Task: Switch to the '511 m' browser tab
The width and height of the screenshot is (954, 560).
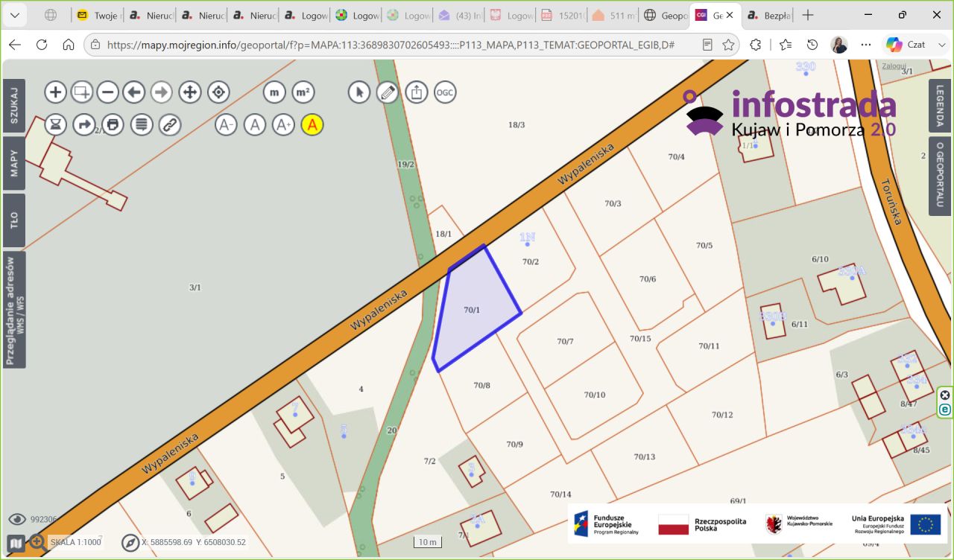Action: pos(614,15)
